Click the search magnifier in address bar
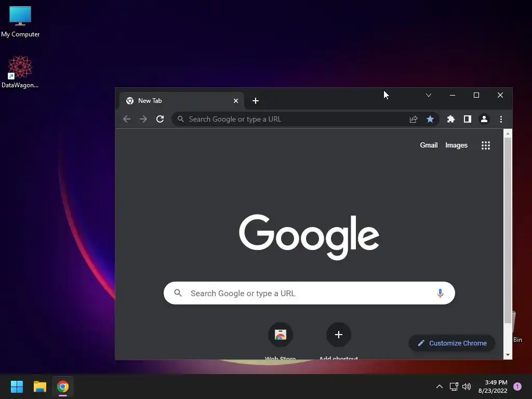Image resolution: width=532 pixels, height=399 pixels. coord(181,119)
